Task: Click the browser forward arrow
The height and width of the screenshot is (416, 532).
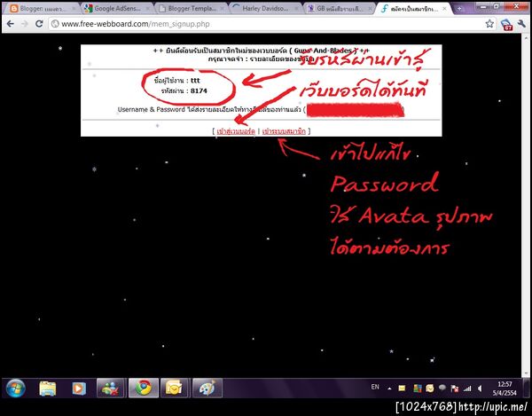Action: (x=25, y=24)
